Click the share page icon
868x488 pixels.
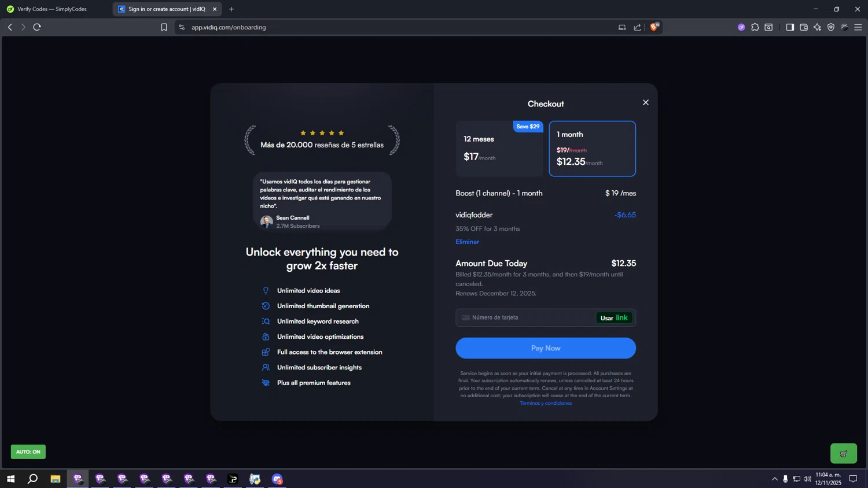point(637,27)
